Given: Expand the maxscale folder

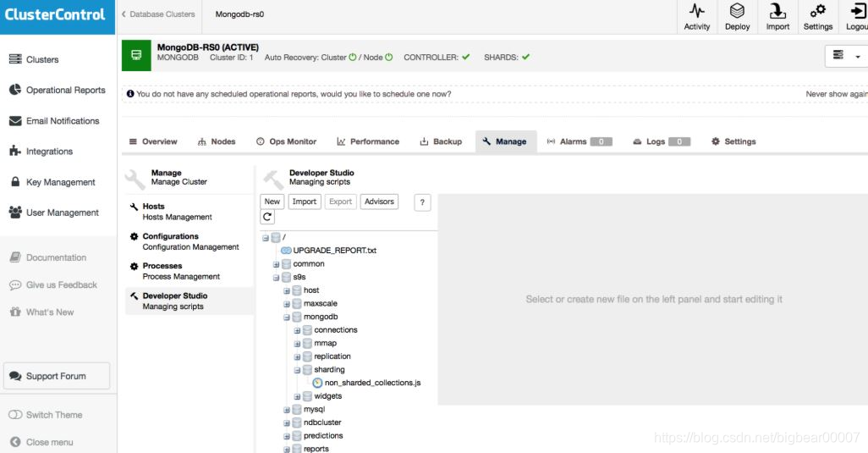Looking at the screenshot, I should tap(286, 304).
